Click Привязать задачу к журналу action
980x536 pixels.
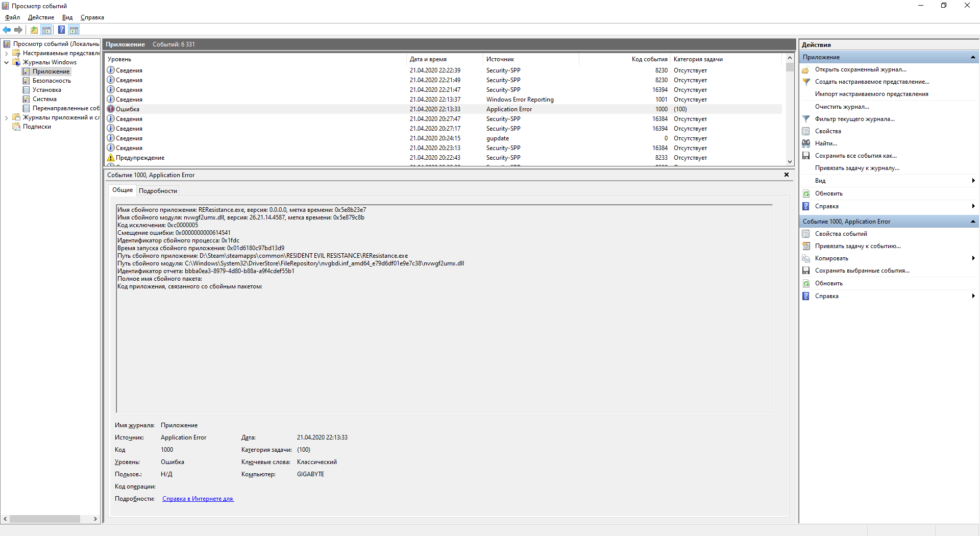[857, 168]
